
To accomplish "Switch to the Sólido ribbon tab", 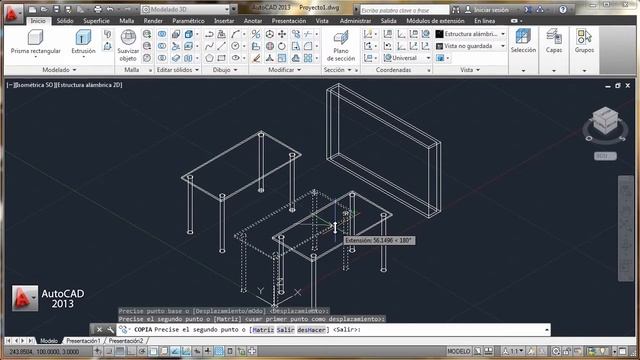I will (65, 21).
